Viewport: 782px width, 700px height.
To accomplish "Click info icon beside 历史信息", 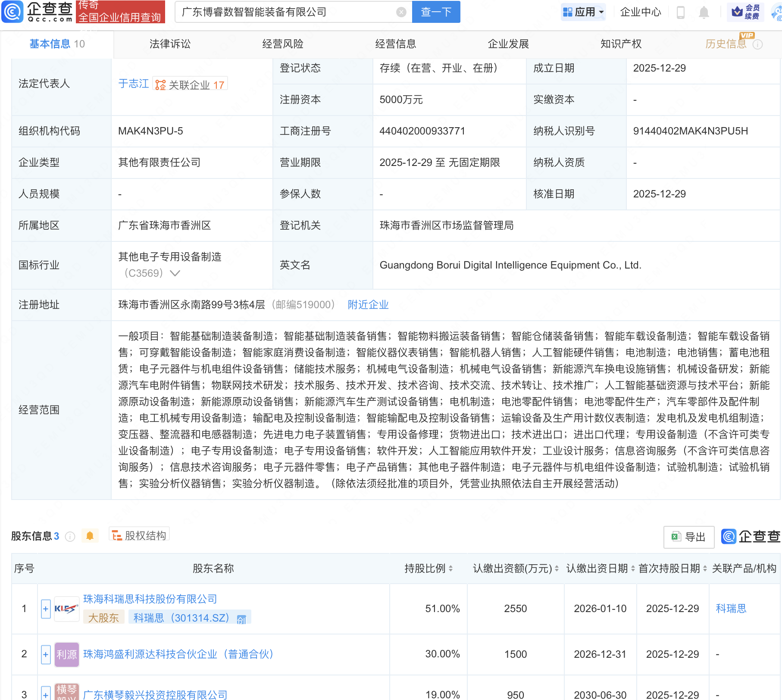I will pos(758,44).
